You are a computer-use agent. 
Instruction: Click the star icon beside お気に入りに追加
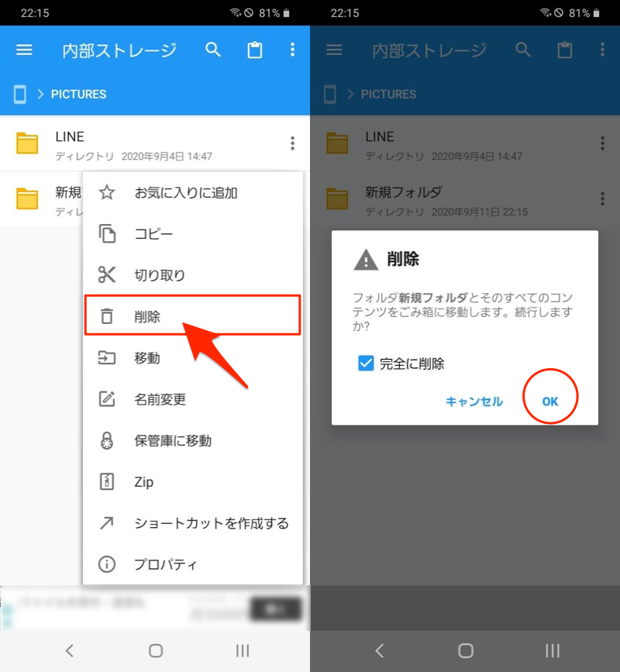(107, 193)
